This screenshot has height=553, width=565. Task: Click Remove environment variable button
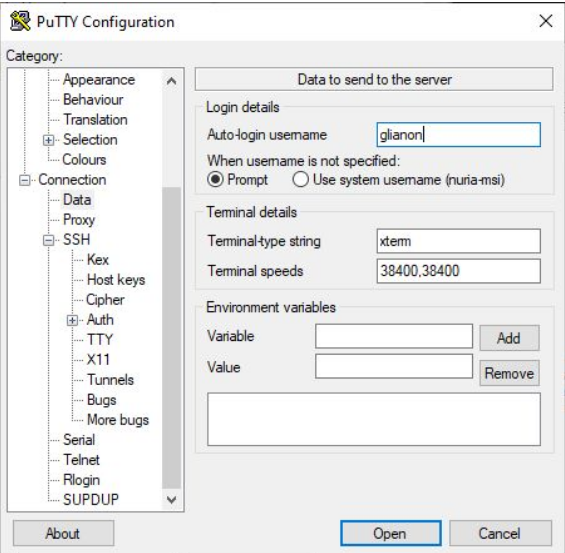(x=509, y=373)
